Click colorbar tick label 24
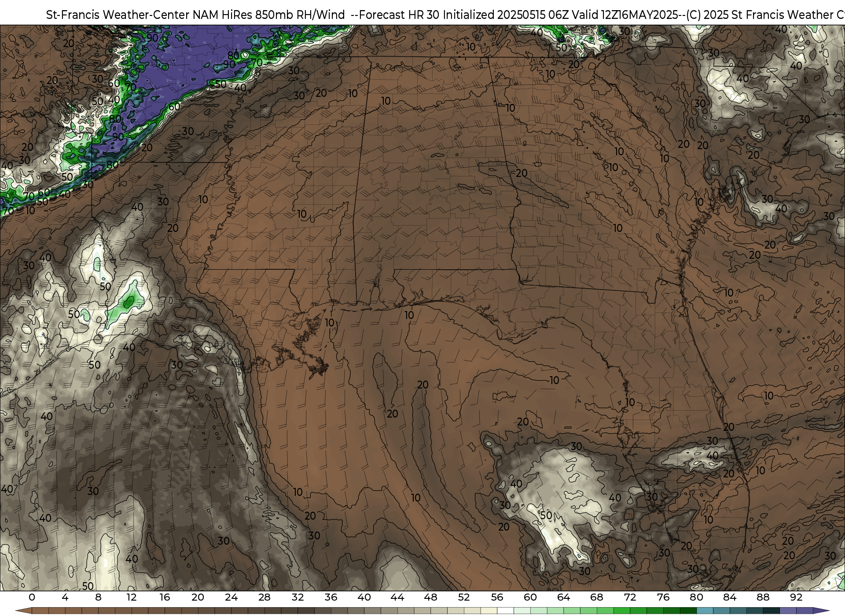The height and width of the screenshot is (616, 845). point(231,598)
